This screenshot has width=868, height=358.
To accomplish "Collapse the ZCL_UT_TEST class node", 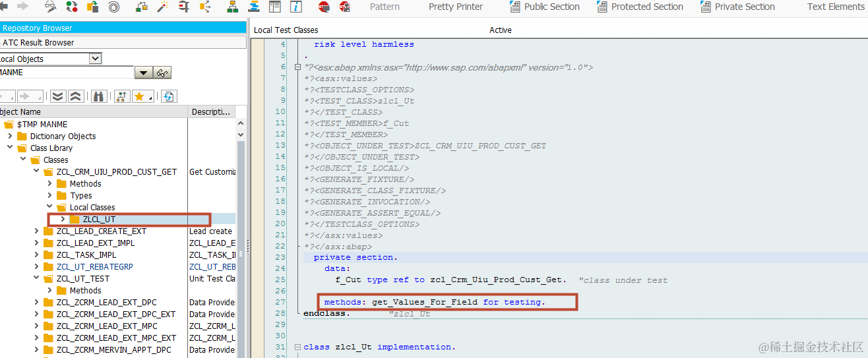I will 36,278.
